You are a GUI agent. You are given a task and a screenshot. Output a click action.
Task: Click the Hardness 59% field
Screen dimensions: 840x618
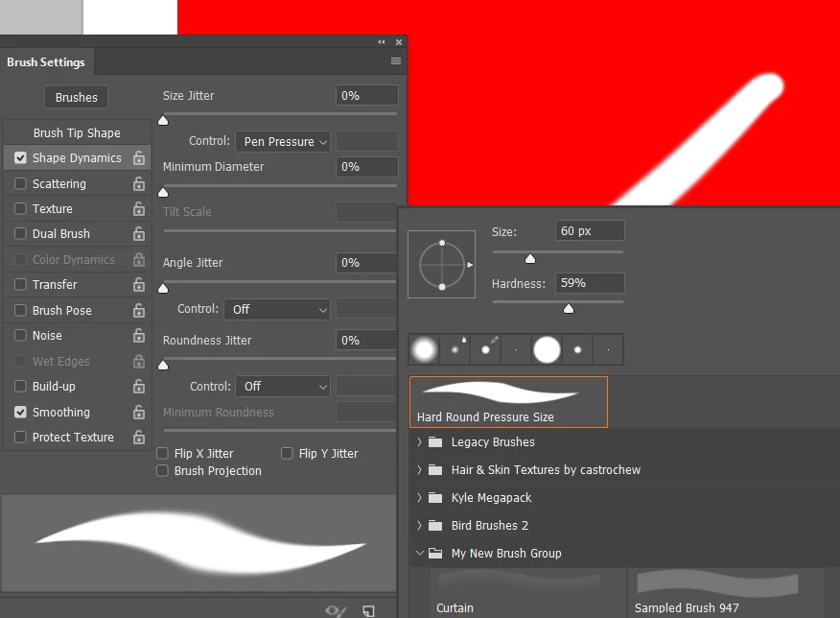(x=590, y=283)
